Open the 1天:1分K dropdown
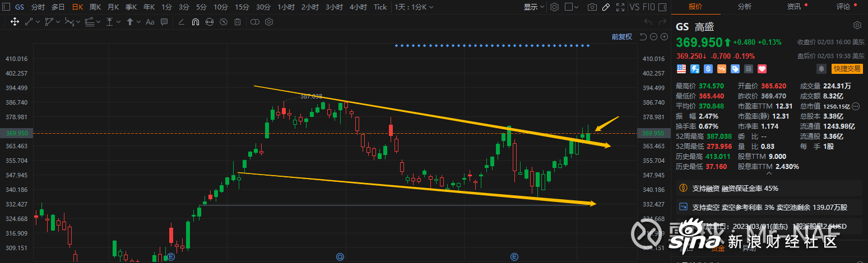Viewport: 868px width, 263px height. point(414,7)
